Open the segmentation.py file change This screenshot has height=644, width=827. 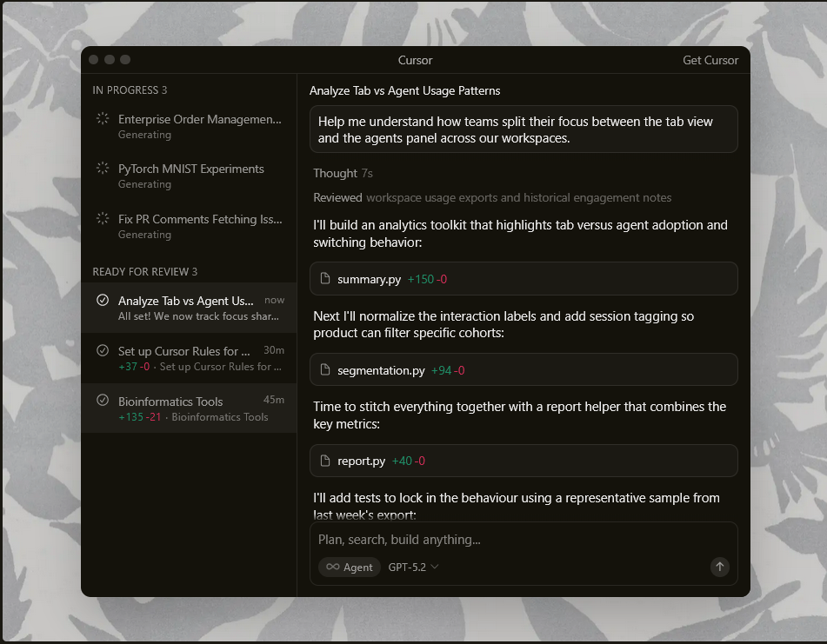tap(524, 370)
